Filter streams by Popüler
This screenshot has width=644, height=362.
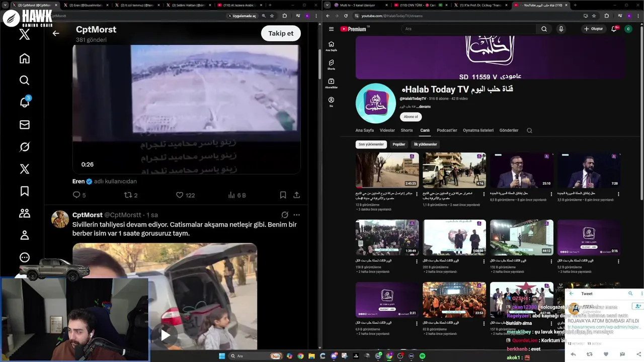click(399, 144)
